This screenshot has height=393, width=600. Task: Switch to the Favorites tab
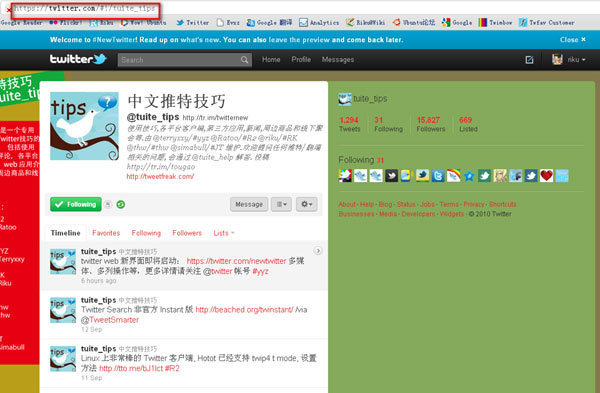106,233
